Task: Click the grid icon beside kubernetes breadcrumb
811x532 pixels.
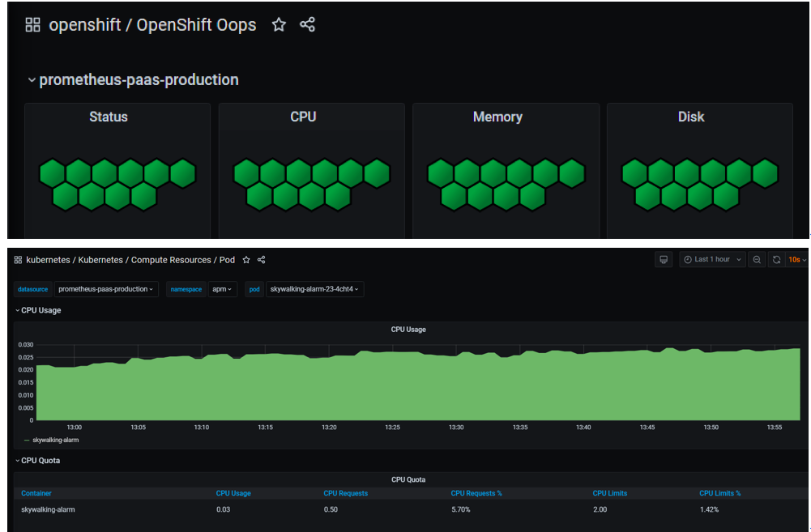Action: (18, 260)
